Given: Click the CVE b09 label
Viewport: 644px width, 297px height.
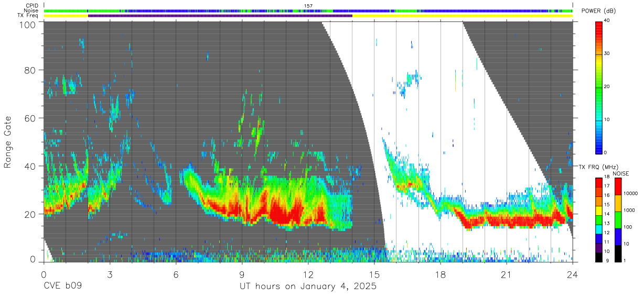Looking at the screenshot, I should click(x=62, y=287).
